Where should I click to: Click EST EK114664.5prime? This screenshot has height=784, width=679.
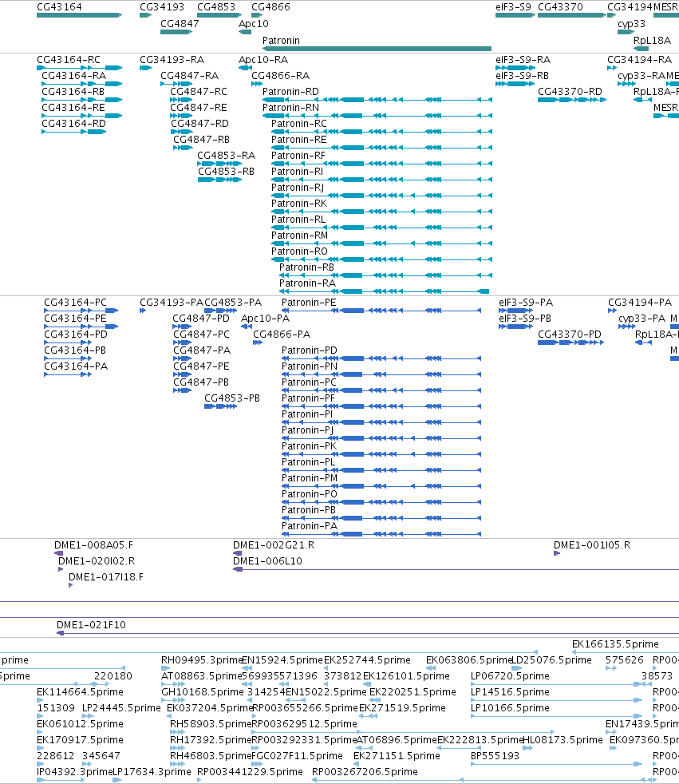40,700
